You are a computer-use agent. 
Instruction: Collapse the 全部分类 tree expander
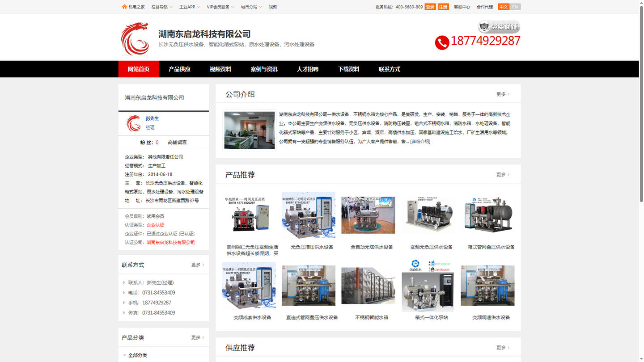[x=125, y=355]
